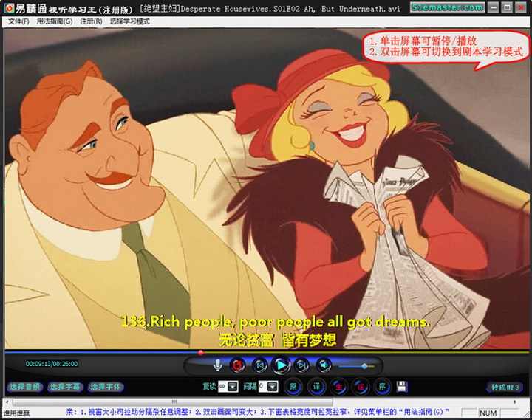Toggle sentence numbers with 序 button
The height and width of the screenshot is (420, 532).
[382, 387]
